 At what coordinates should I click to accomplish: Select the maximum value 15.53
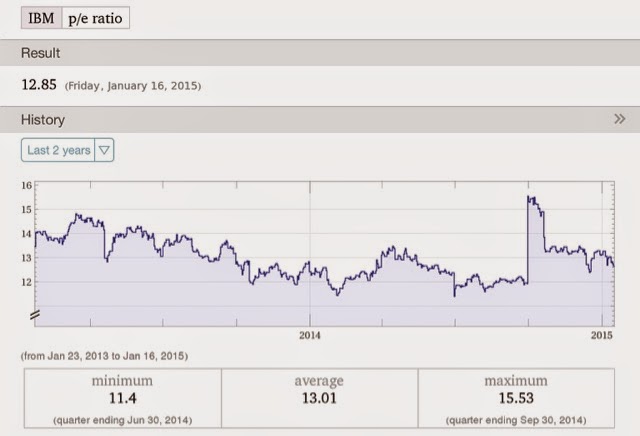(516, 398)
